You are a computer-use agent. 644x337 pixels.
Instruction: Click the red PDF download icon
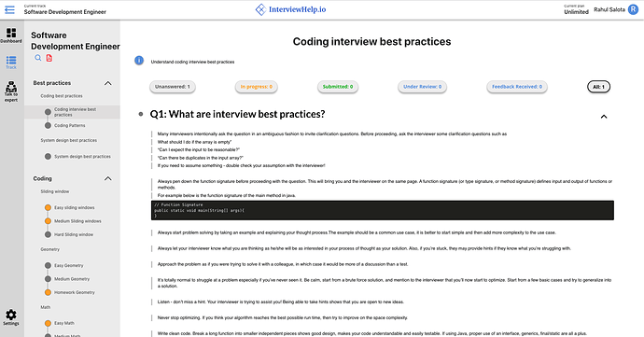tap(49, 58)
